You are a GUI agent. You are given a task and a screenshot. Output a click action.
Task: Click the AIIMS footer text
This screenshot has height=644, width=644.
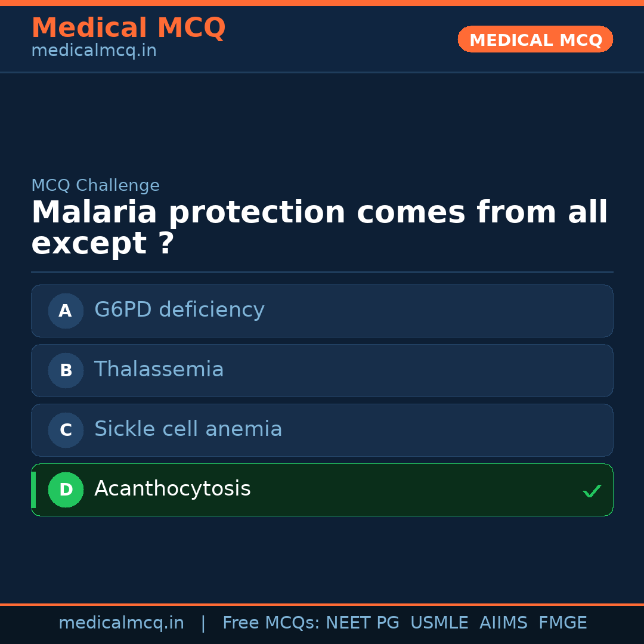(x=503, y=623)
